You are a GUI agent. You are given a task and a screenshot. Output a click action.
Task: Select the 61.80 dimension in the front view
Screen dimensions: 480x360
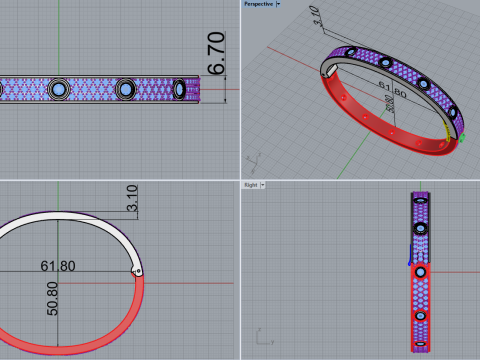coord(58,266)
